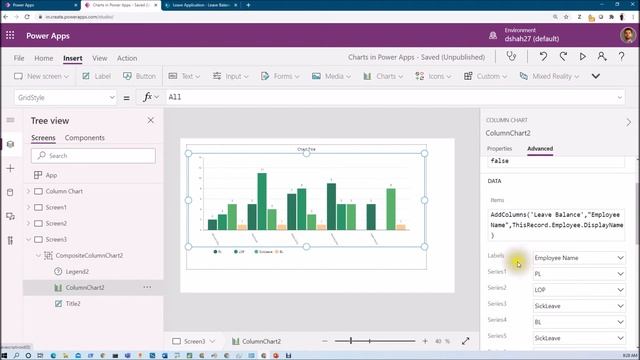Screen dimensions: 640x360
Task: Toggle the hamburger menu in left rail
Action: 11,120
